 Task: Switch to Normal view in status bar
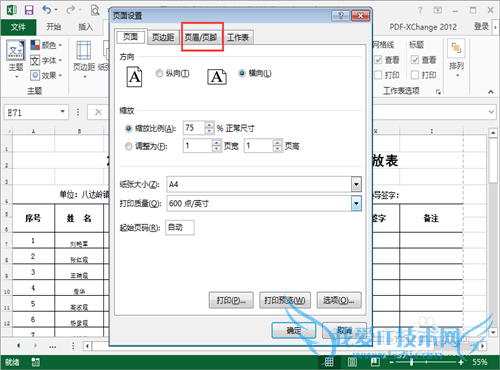pyautogui.click(x=329, y=362)
